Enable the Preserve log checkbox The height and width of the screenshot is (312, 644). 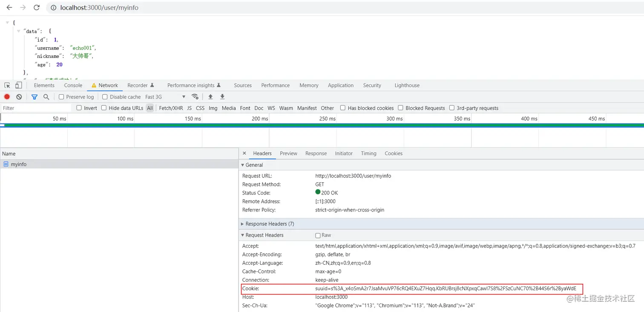point(61,97)
